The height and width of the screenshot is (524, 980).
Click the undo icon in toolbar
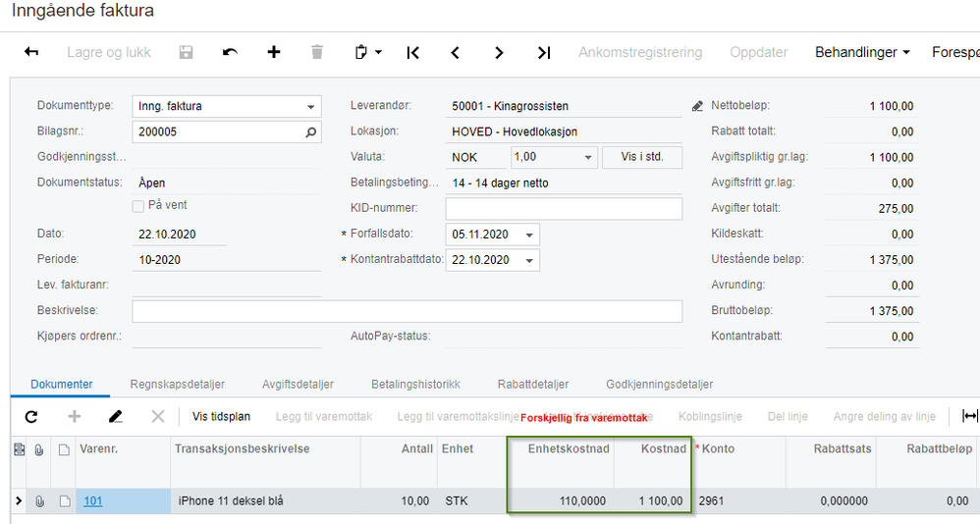[x=230, y=52]
